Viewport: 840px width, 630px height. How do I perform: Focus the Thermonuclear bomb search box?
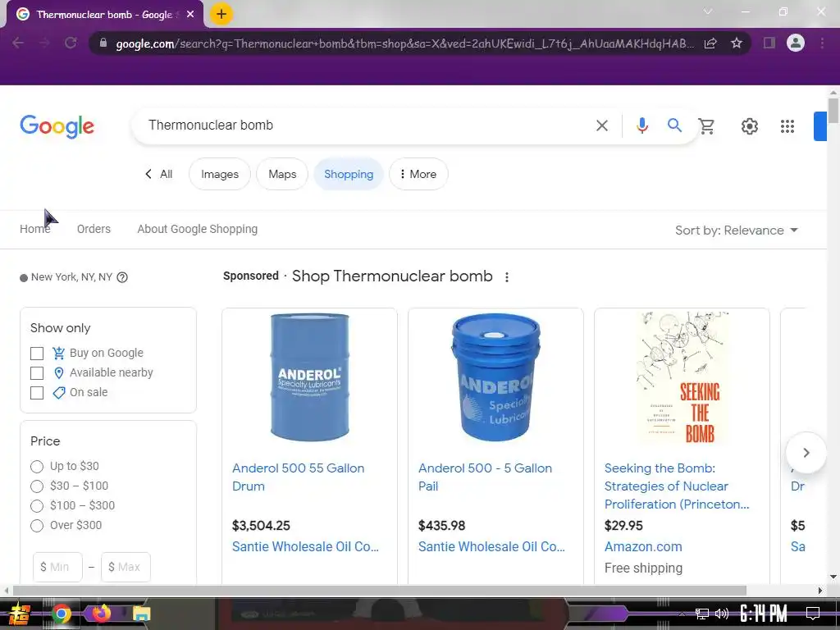point(364,126)
